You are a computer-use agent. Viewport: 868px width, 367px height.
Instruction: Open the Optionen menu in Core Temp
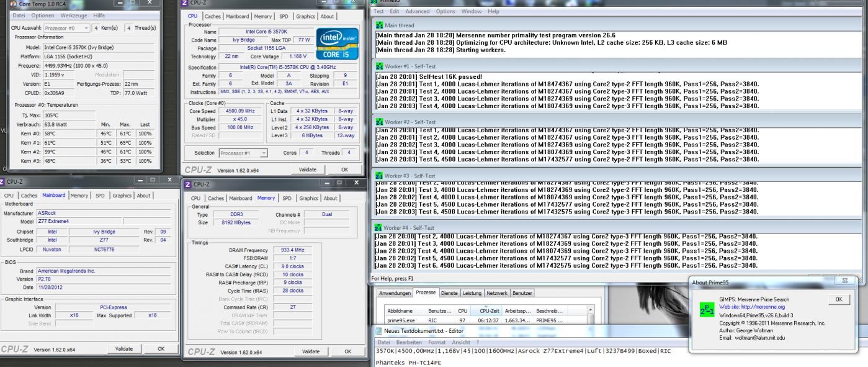43,15
